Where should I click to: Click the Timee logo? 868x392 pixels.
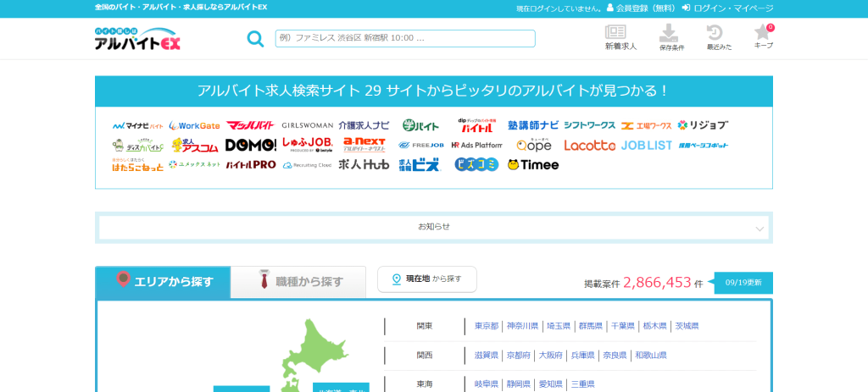(533, 165)
